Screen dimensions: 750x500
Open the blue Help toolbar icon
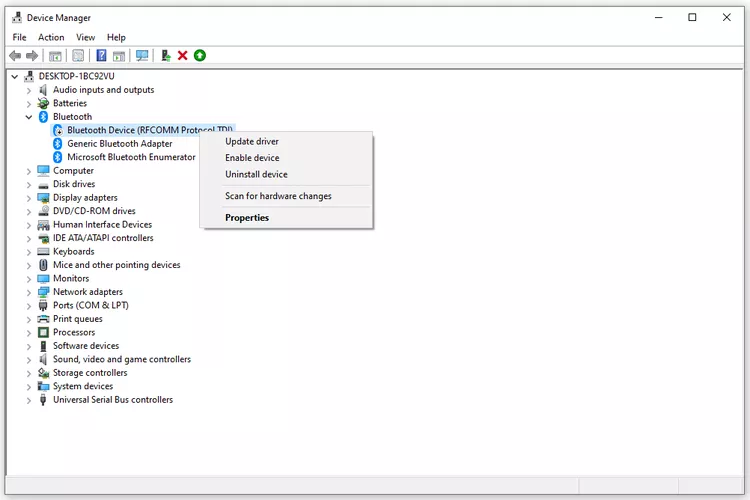coord(101,56)
